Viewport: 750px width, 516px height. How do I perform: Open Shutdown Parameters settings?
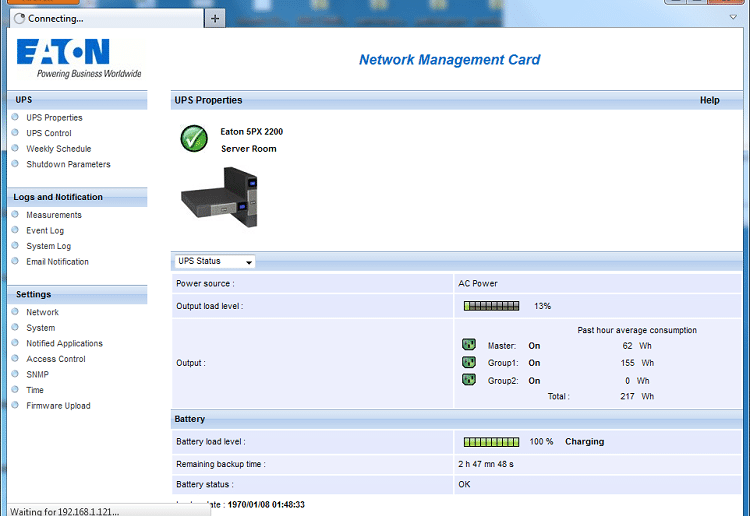[x=68, y=164]
